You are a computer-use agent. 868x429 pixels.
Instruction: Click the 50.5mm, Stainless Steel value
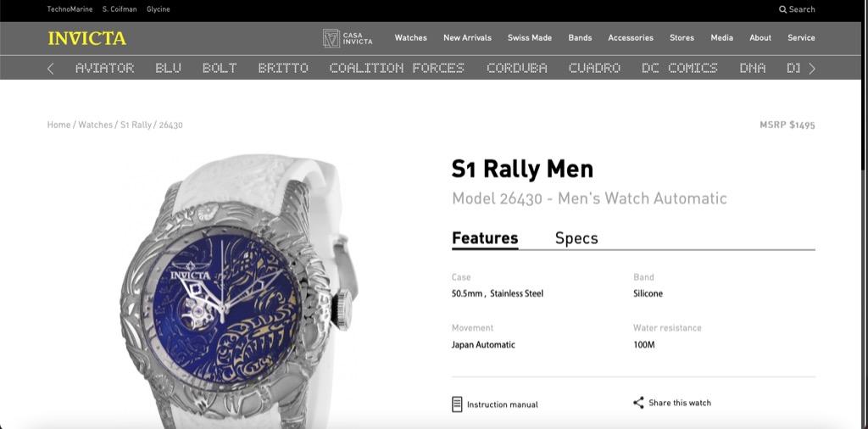click(497, 293)
